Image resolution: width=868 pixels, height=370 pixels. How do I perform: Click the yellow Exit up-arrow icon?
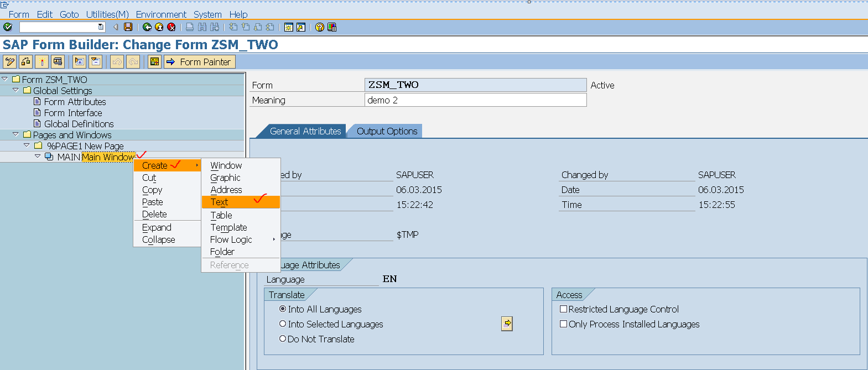159,27
